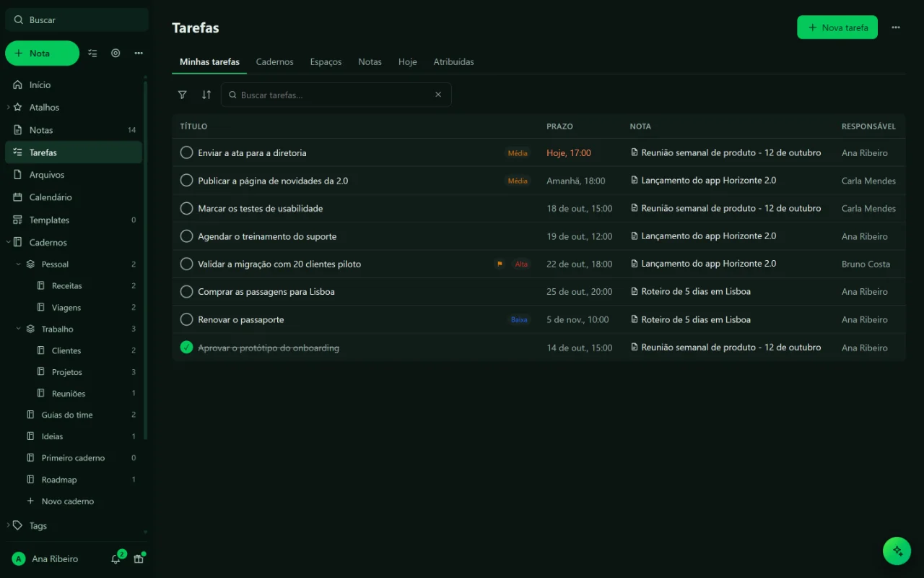
Task: Clear the task search field
Action: (438, 95)
